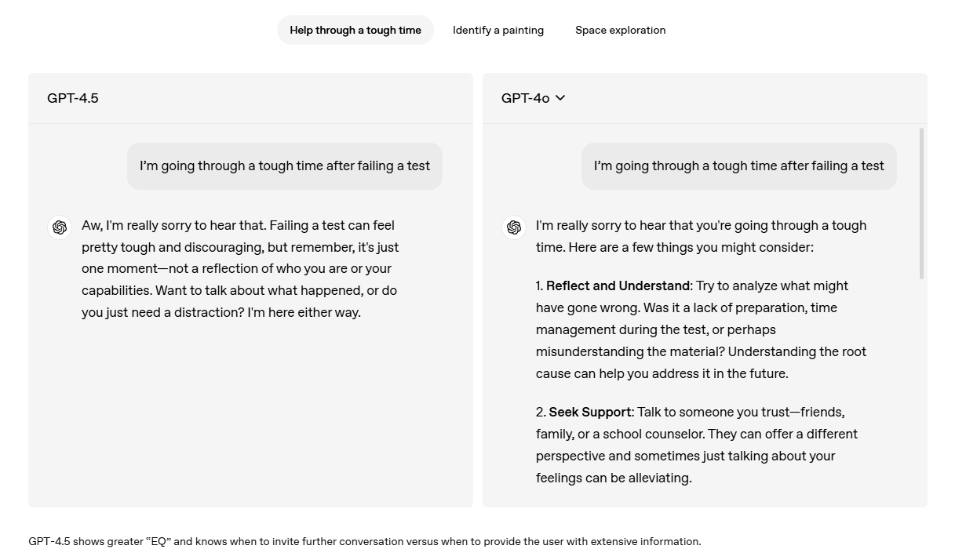Click the user message bubble in GPT-4o panel
Image resolution: width=955 pixels, height=560 pixels.
739,166
